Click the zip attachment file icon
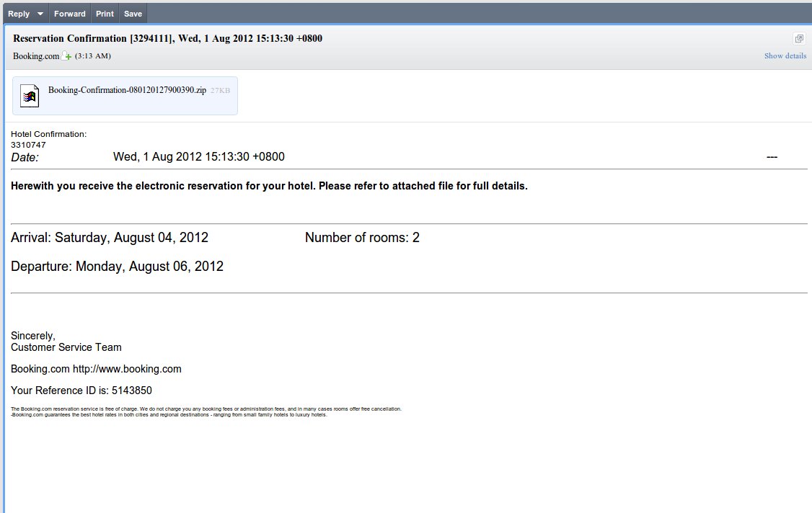 [x=30, y=96]
